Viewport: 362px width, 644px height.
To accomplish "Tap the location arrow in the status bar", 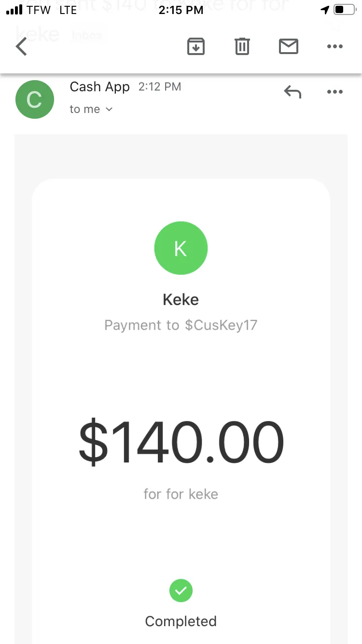I will pos(325,10).
